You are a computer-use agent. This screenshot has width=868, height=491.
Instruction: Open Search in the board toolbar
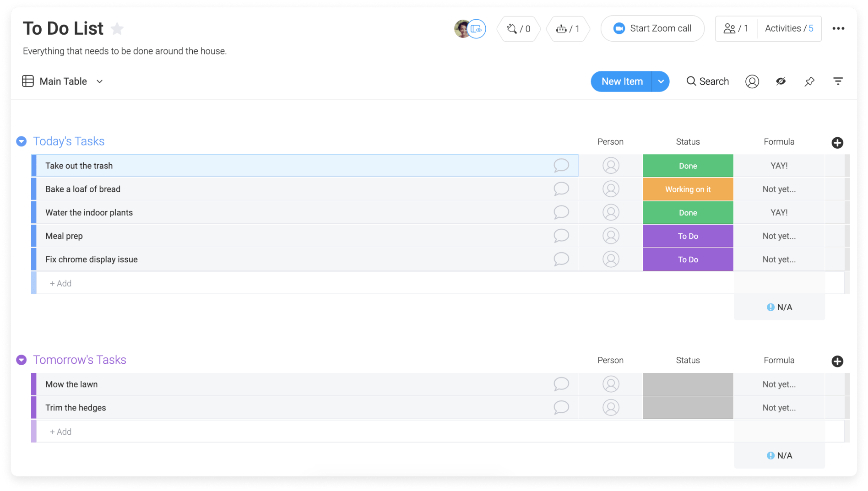707,81
